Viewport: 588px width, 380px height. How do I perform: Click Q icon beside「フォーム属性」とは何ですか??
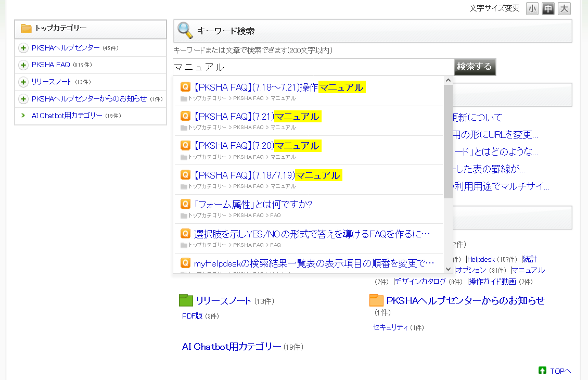(x=185, y=204)
